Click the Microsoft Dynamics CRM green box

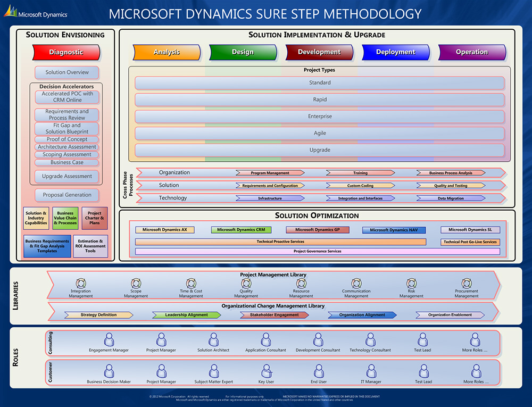click(x=241, y=230)
